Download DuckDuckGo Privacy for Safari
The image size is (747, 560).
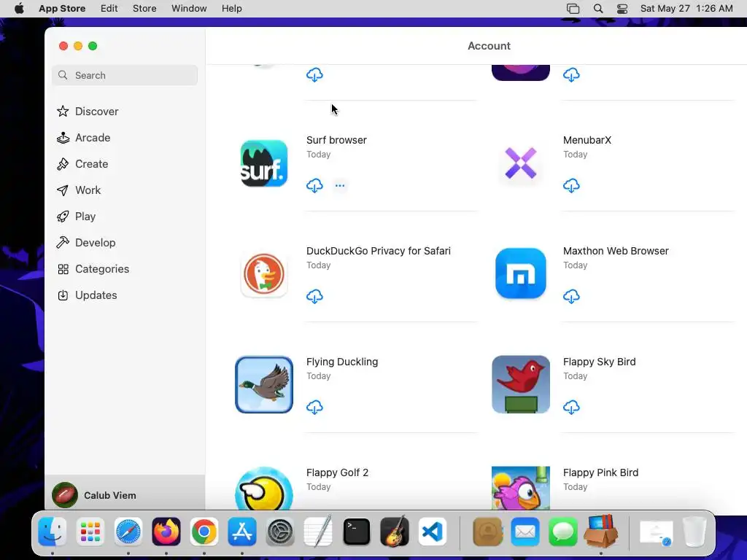point(314,296)
